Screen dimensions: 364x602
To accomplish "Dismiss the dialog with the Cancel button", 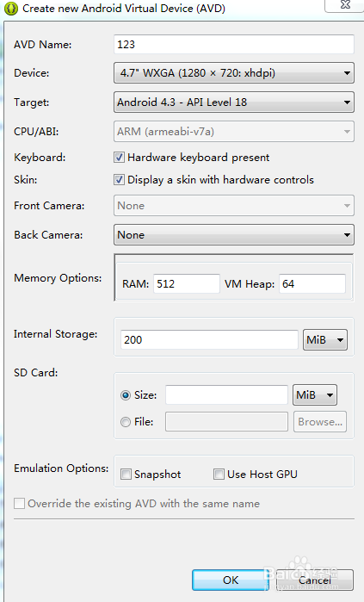I will pyautogui.click(x=315, y=580).
